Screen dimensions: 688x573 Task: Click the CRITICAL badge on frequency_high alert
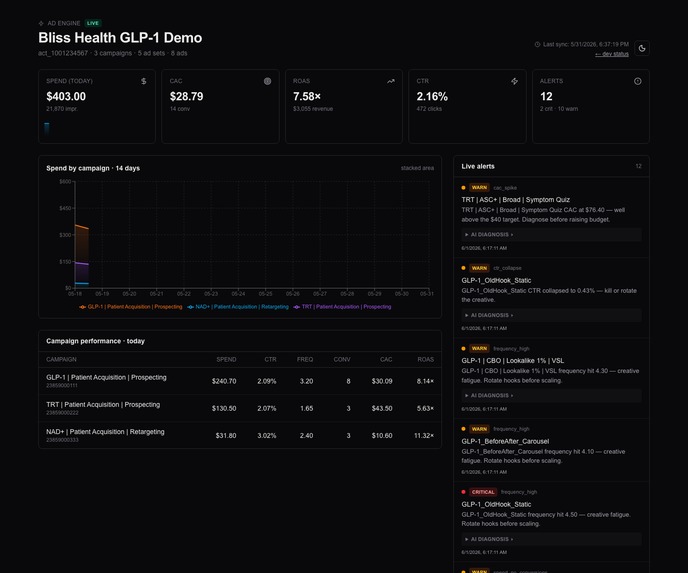pyautogui.click(x=483, y=492)
